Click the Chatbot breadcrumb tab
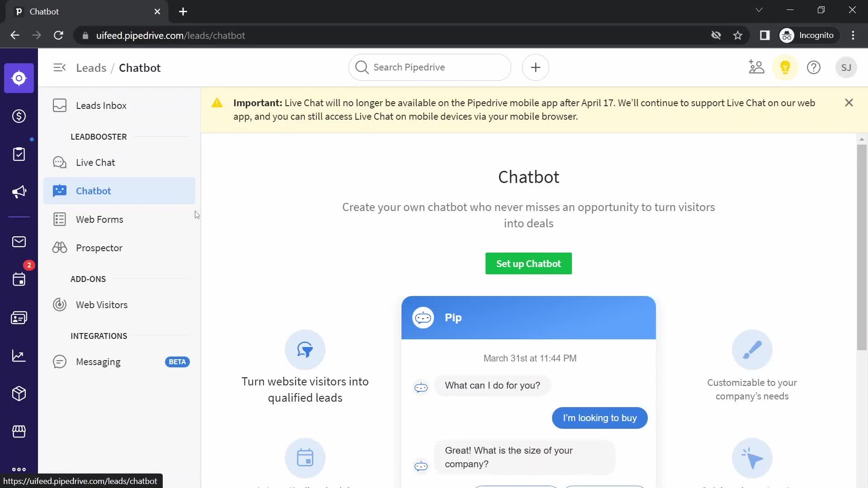 pos(140,67)
